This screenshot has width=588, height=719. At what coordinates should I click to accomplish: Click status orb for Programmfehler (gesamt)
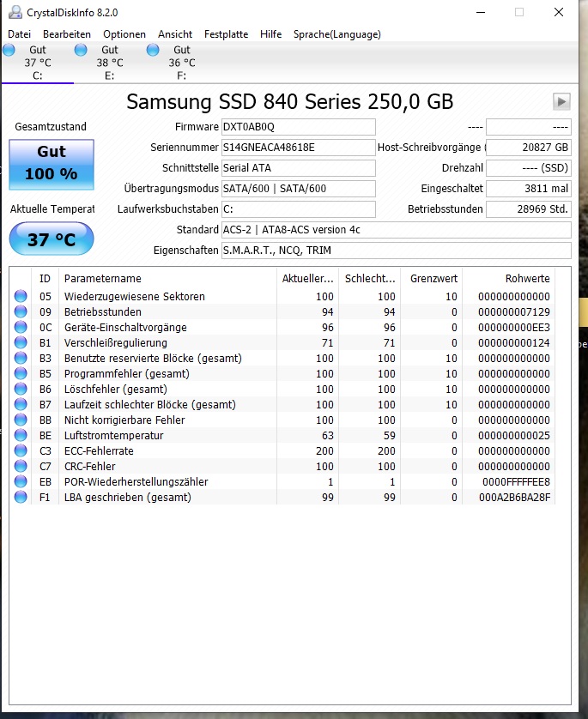coord(21,373)
